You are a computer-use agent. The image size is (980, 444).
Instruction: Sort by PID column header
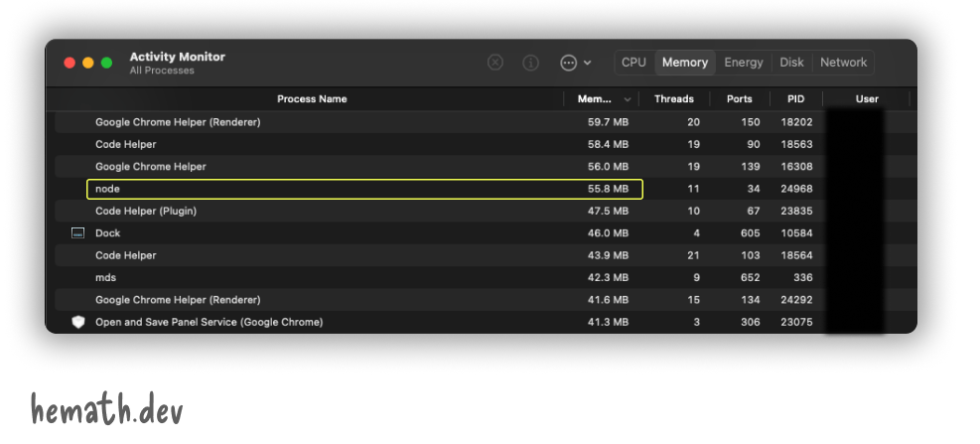(x=795, y=98)
